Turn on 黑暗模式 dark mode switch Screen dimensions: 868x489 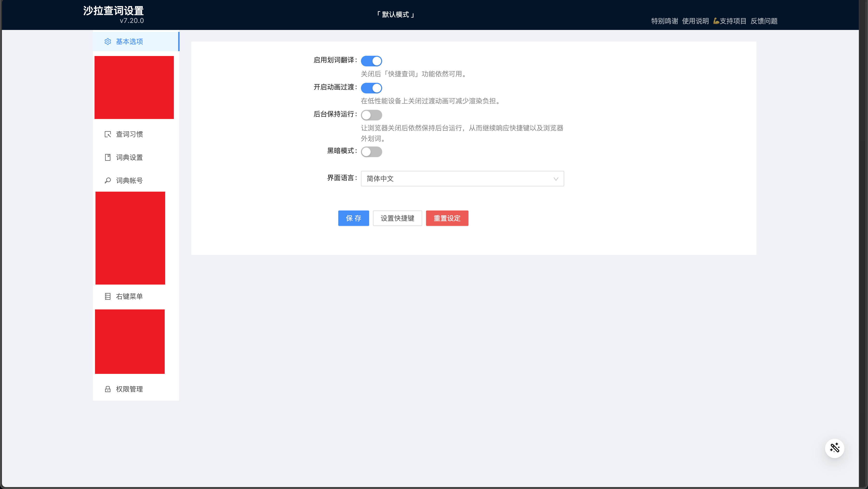tap(371, 152)
